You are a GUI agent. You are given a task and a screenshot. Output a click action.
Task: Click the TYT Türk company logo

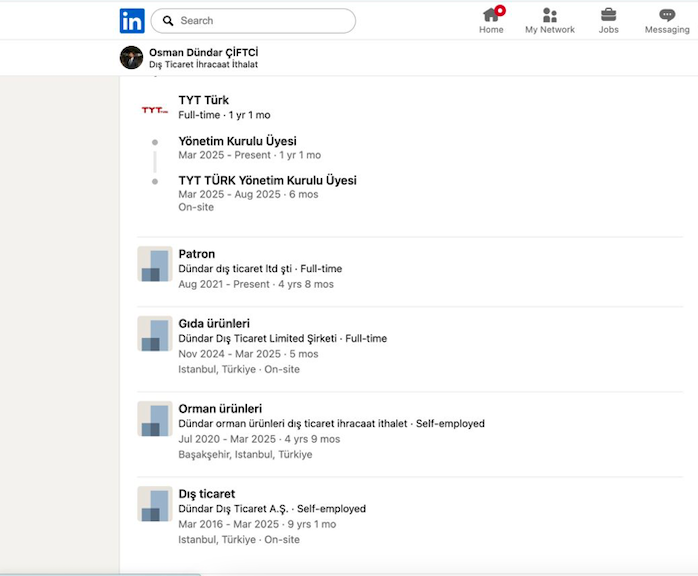(x=154, y=110)
